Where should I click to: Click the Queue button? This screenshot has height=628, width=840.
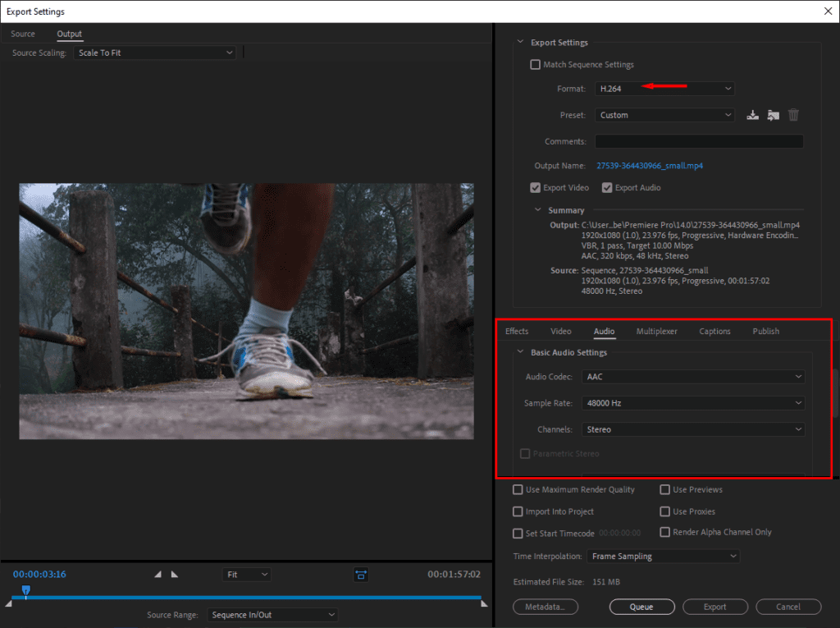click(641, 607)
